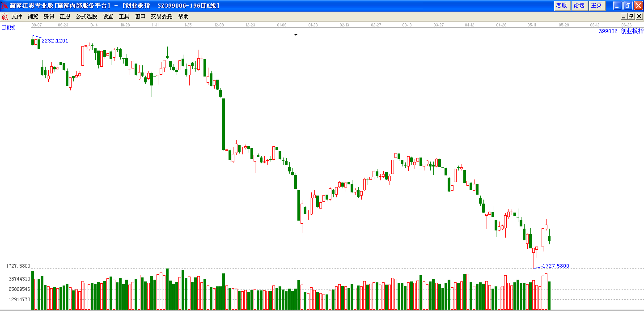644x311 pixels.
Task: Click the 2232.1201 high price label
Action: [55, 41]
